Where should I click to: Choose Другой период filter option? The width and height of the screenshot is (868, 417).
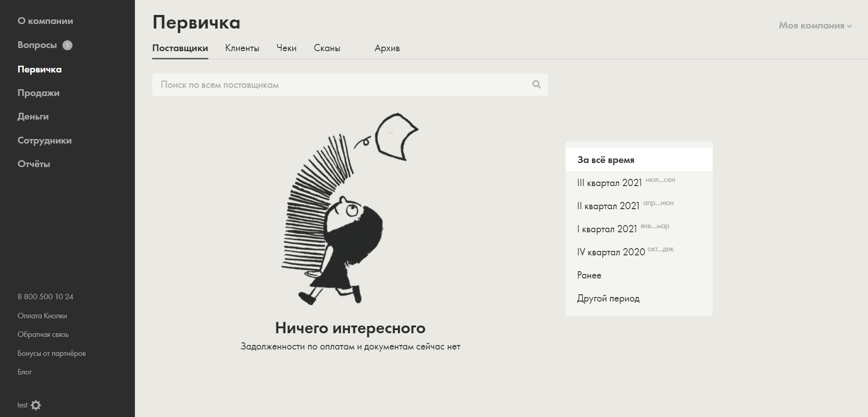[x=608, y=298]
